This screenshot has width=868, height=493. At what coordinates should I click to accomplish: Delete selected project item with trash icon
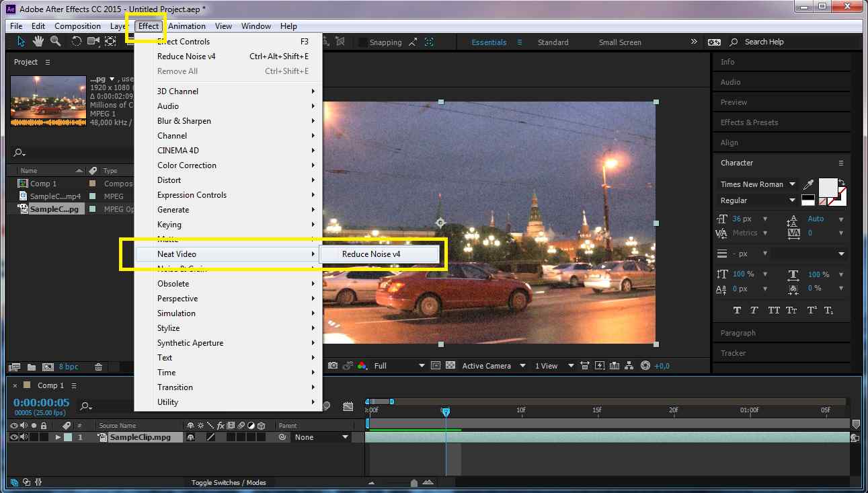pos(99,367)
